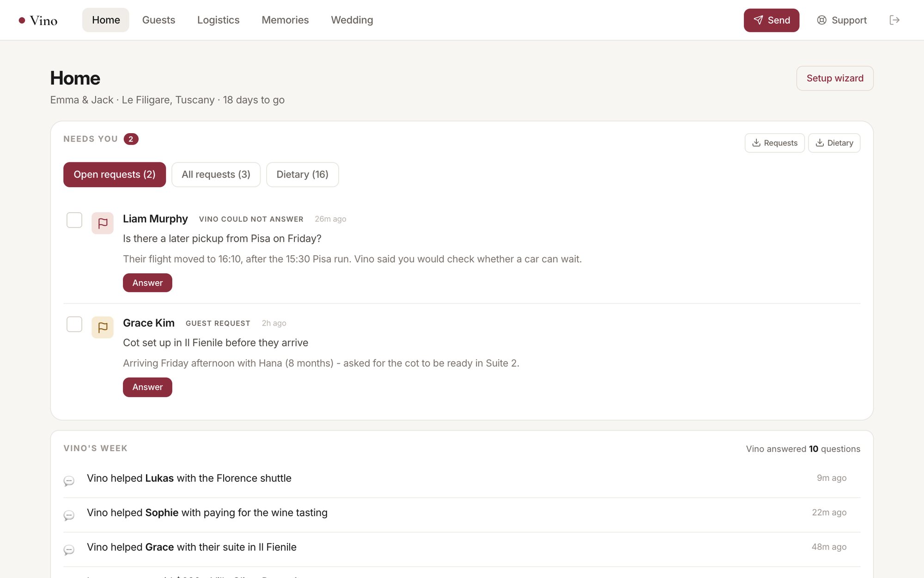The width and height of the screenshot is (924, 578).
Task: Download the Dietary export
Action: point(834,143)
